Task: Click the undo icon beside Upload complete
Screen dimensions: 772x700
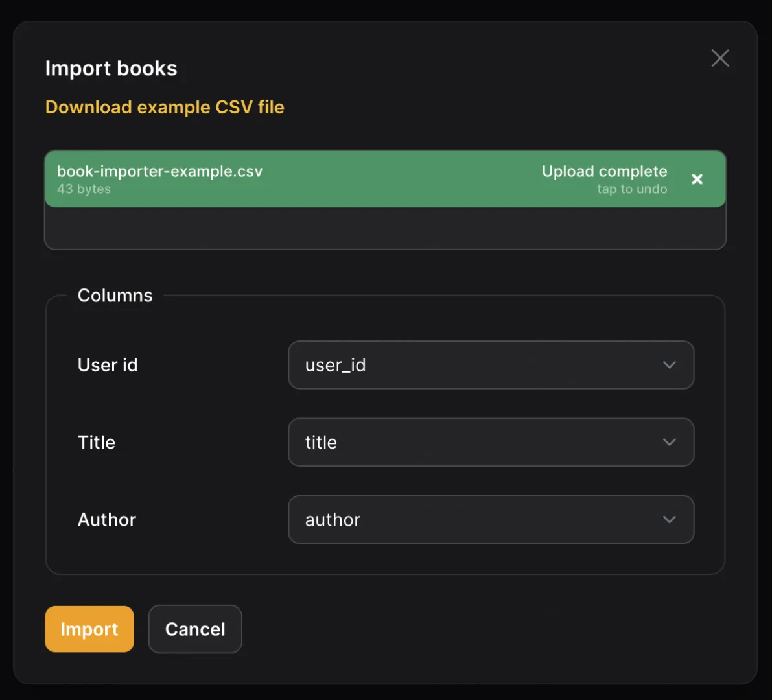Action: tap(632, 189)
